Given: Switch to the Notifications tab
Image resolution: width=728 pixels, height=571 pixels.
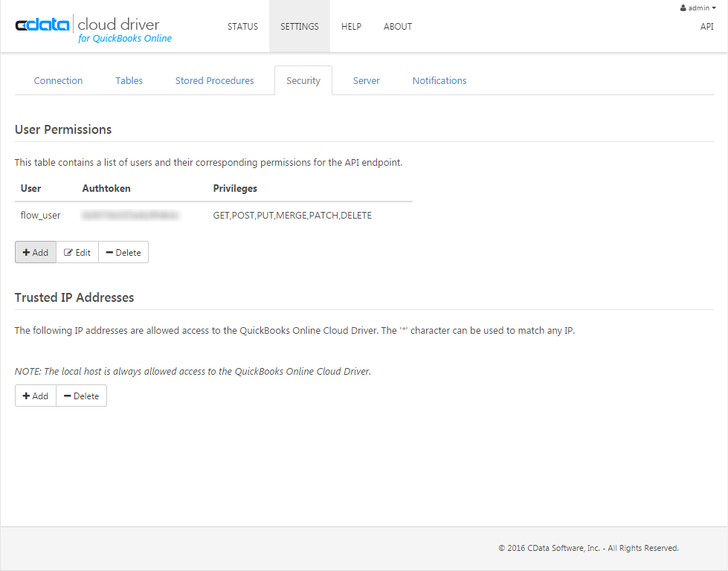Looking at the screenshot, I should (439, 81).
